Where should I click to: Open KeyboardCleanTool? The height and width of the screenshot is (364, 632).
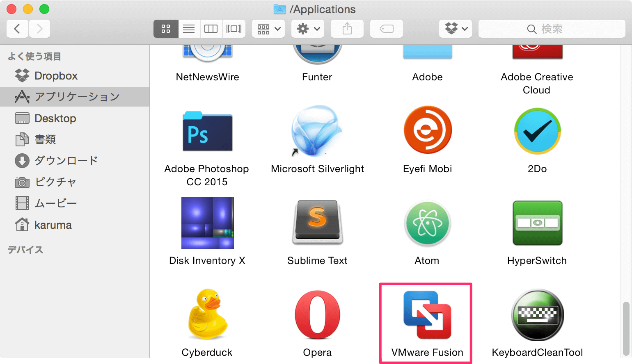pos(537,316)
